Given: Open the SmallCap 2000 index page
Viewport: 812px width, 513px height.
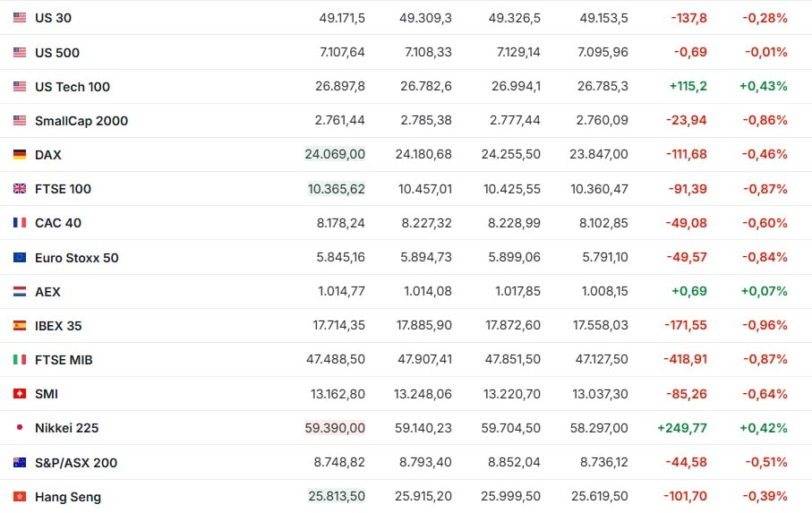Looking at the screenshot, I should (81, 121).
